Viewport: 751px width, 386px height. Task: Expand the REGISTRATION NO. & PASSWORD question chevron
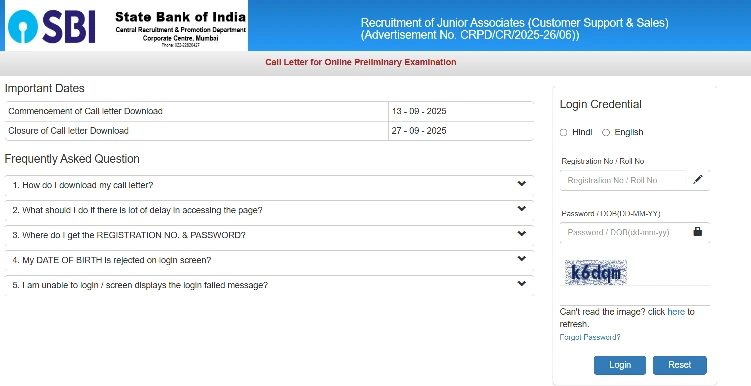(522, 234)
